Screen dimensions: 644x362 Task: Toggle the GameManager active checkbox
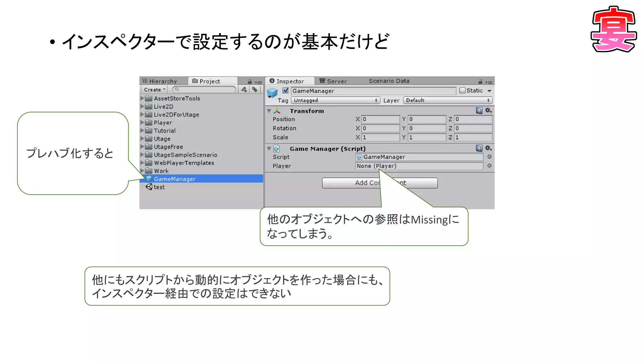point(286,90)
